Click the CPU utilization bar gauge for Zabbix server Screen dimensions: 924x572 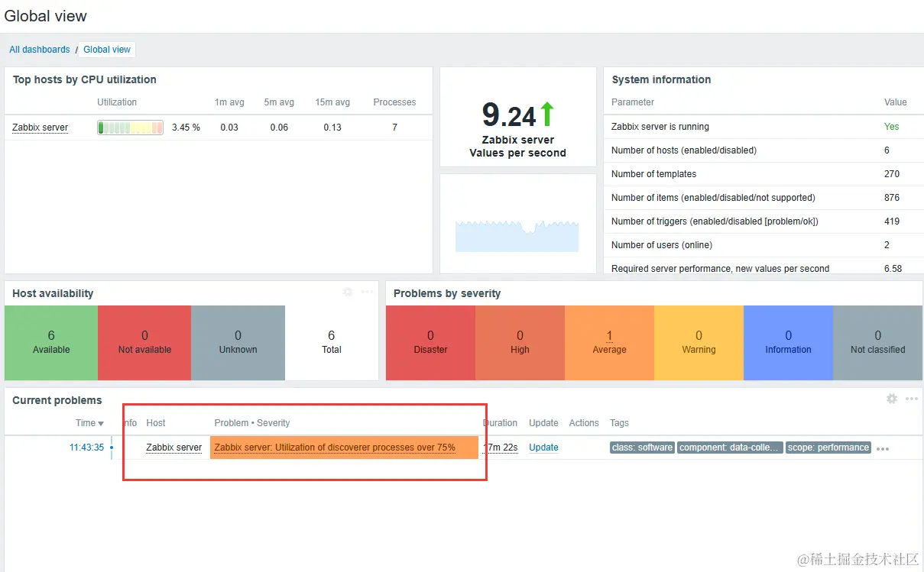click(130, 128)
